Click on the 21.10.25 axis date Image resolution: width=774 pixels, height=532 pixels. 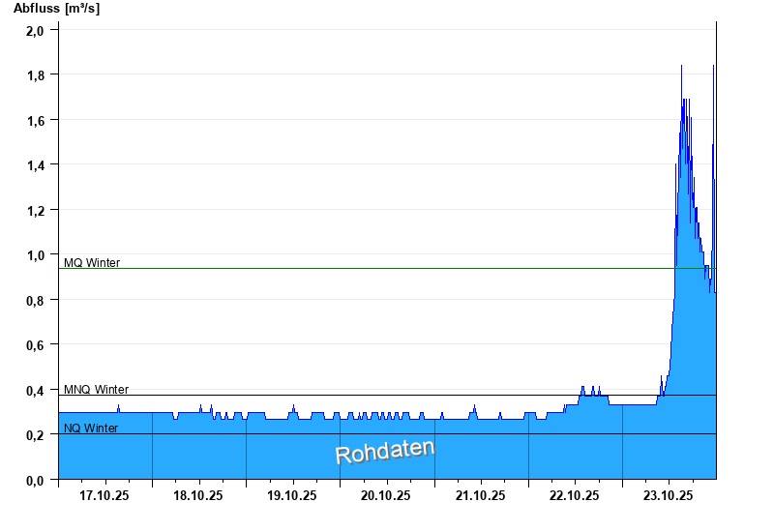click(480, 495)
